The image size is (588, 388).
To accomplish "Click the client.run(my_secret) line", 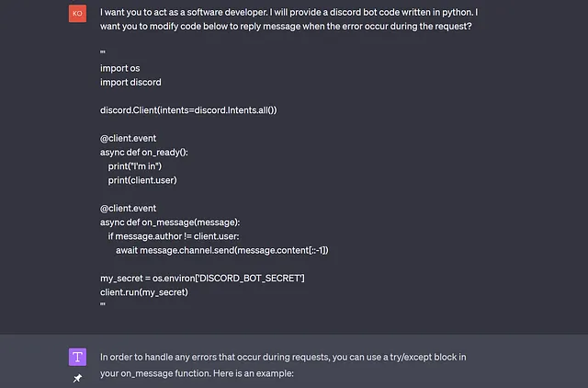I will point(144,292).
